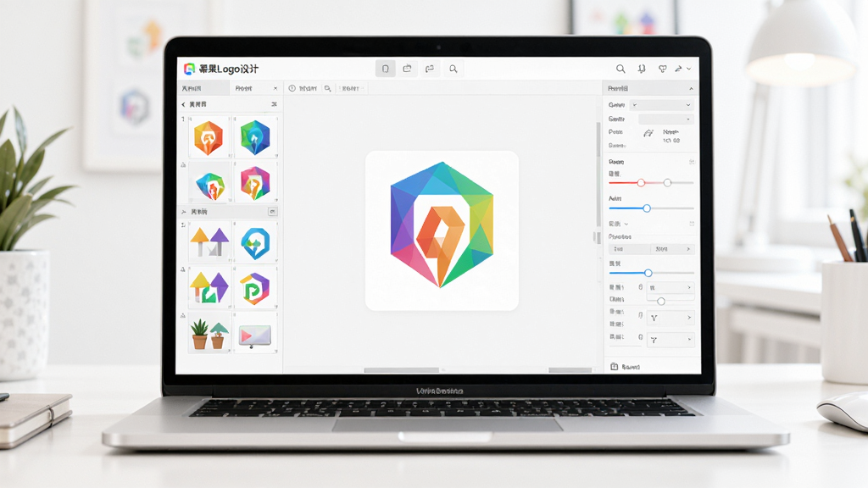Select the blue ring logo thumbnail
This screenshot has height=488, width=868.
(x=255, y=242)
